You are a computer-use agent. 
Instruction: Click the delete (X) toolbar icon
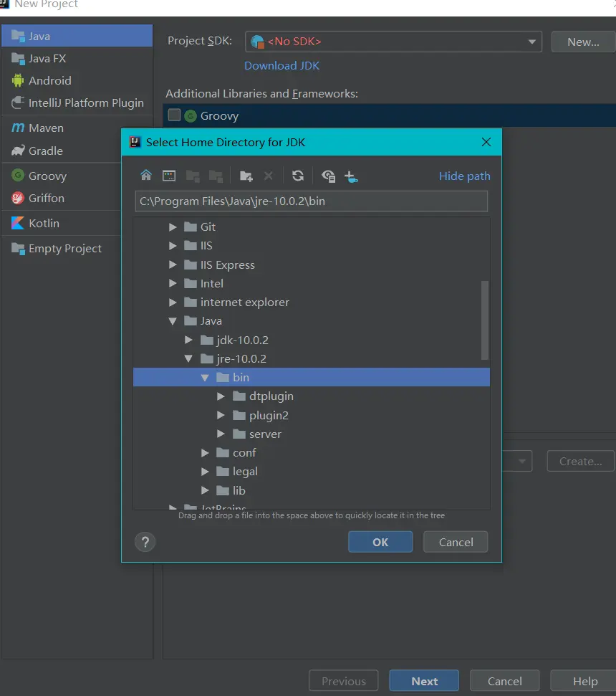click(x=269, y=176)
